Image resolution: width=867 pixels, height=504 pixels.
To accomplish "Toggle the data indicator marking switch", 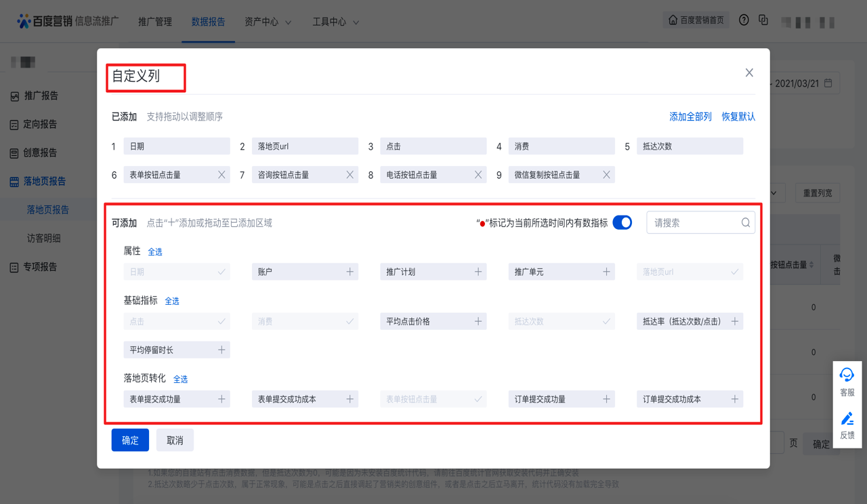I will point(622,223).
